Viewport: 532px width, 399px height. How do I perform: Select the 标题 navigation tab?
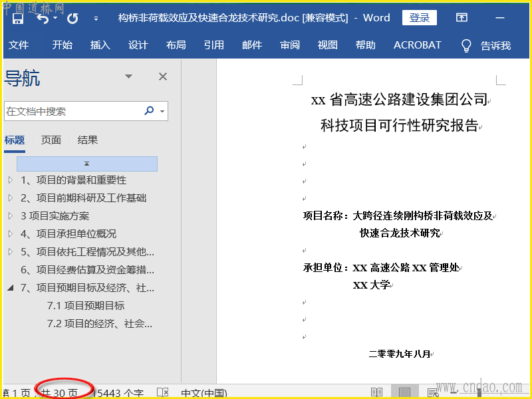point(15,140)
